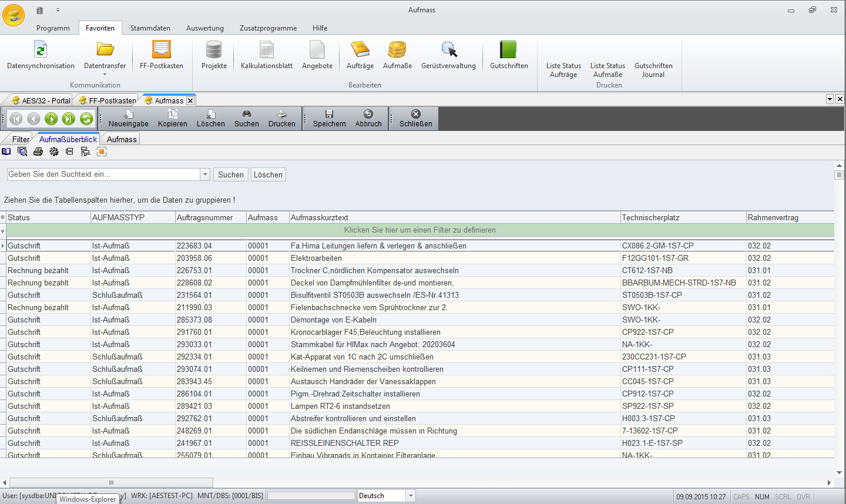Open Gerüstverwaltung from the ribbon
This screenshot has width=846, height=504.
[448, 55]
